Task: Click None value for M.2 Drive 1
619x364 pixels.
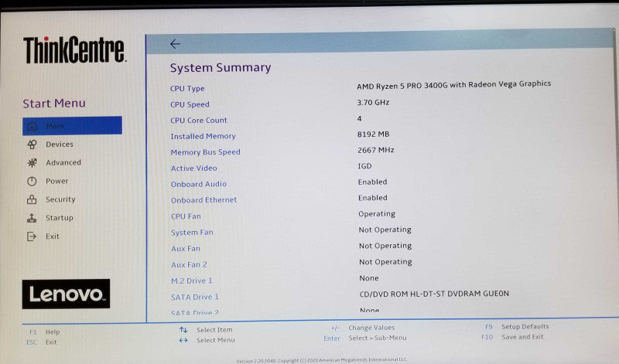Action: click(369, 278)
